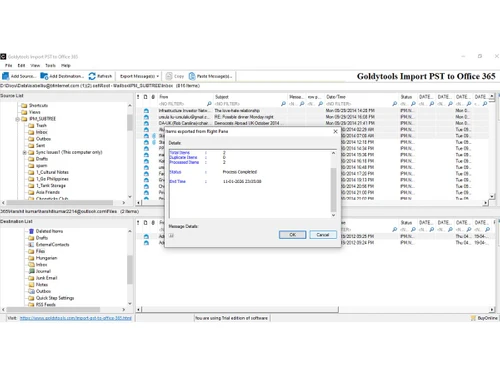Click the mail icon of the Infrastructure Investor row

146,110
